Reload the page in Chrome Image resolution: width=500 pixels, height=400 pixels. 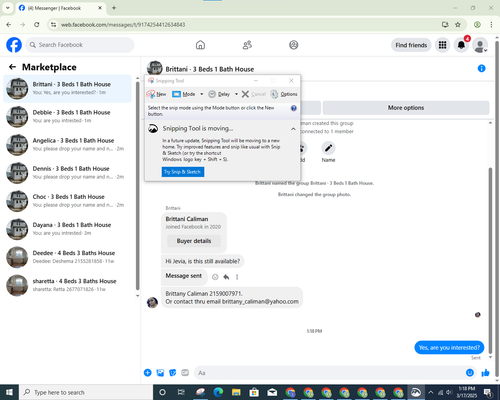[37, 24]
